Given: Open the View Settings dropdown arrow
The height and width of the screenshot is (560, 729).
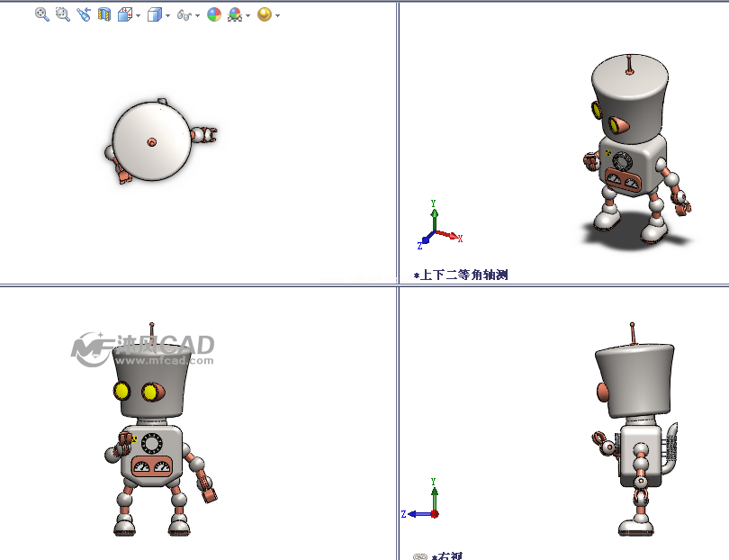Looking at the screenshot, I should (277, 16).
